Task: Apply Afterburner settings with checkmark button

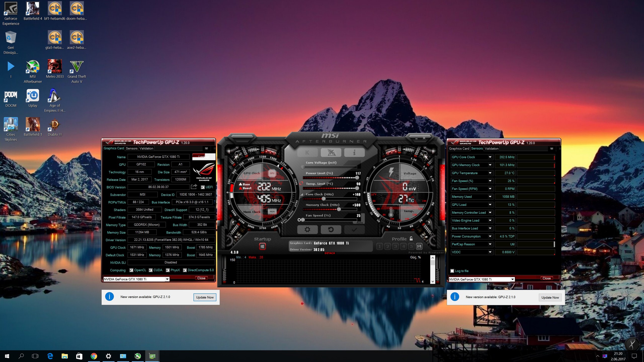Action: (354, 229)
